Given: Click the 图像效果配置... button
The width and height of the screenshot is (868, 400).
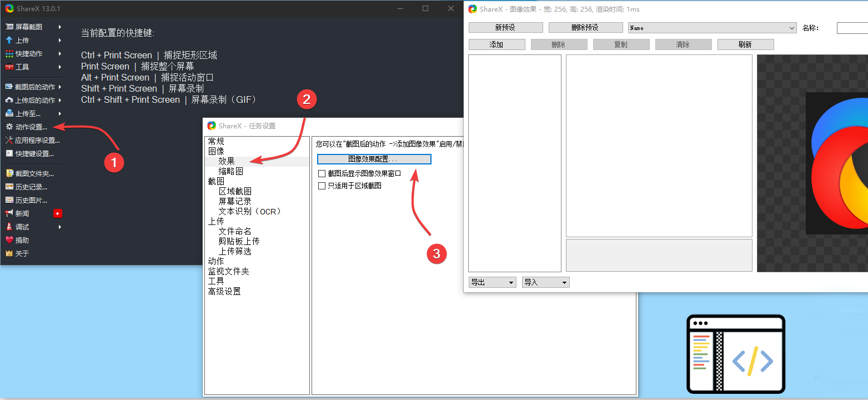Looking at the screenshot, I should point(374,159).
